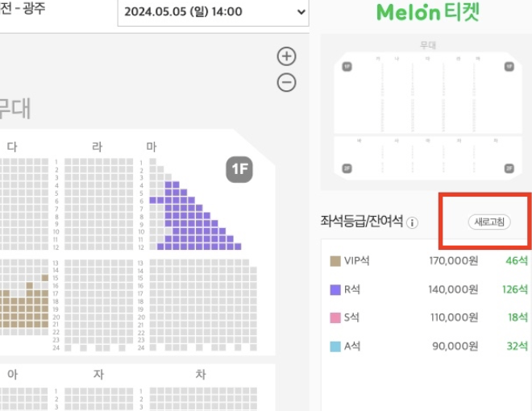The width and height of the screenshot is (532, 411).
Task: Click the 46석 VIP remaining seats count
Action: click(x=516, y=261)
